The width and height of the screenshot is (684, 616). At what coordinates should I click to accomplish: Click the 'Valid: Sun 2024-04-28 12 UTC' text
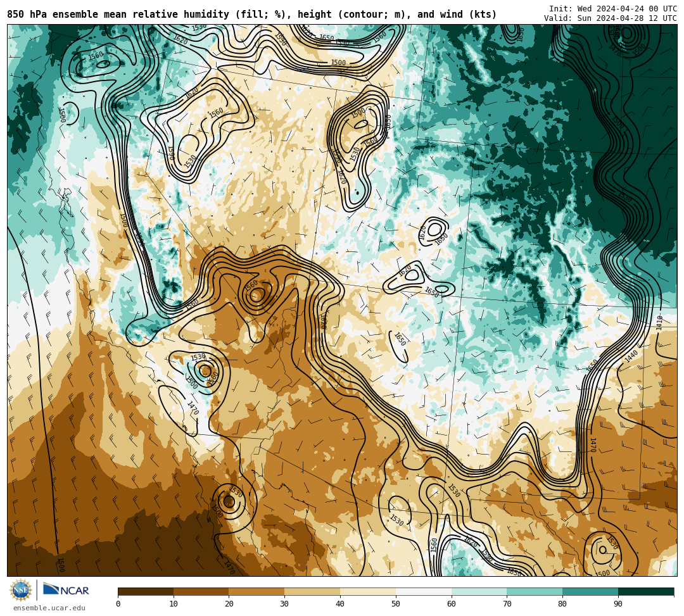point(611,18)
